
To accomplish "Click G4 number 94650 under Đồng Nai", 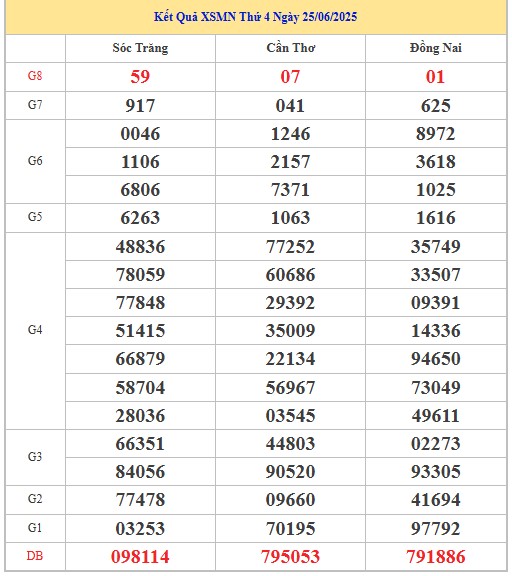I will (436, 359).
